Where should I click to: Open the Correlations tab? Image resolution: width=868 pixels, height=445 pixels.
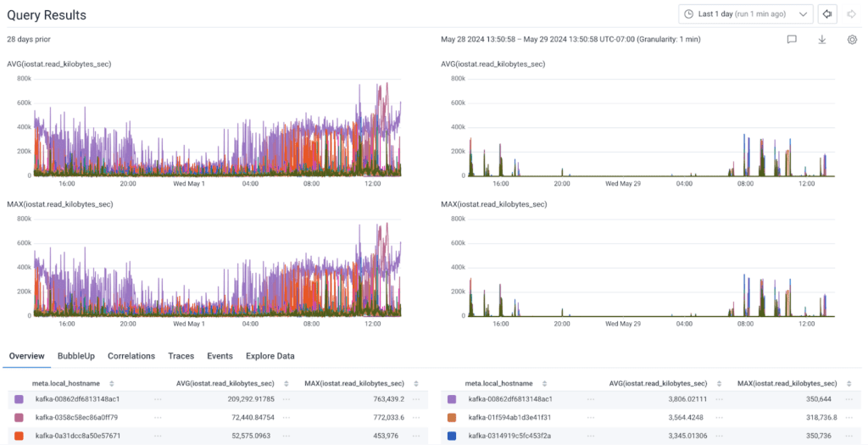[x=131, y=356]
